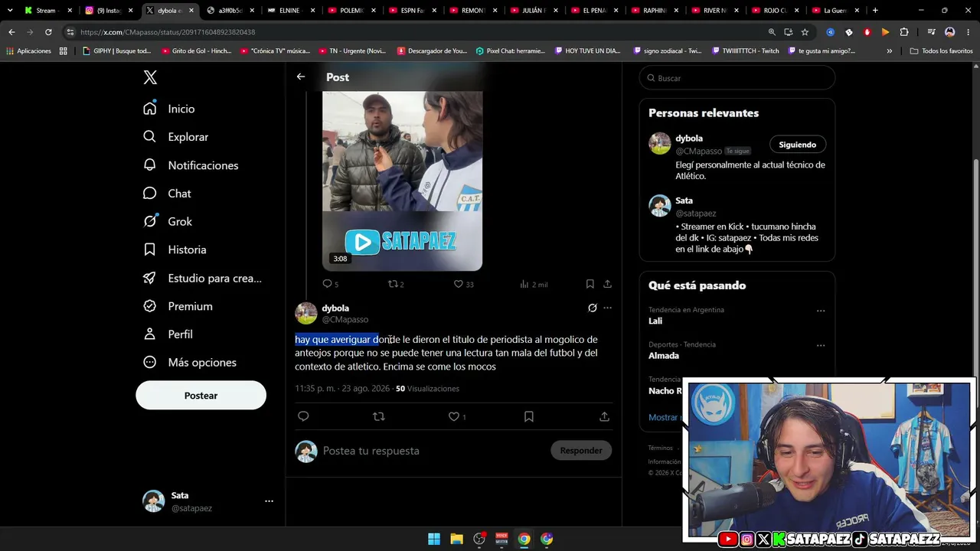Open more options for Lali trend
980x551 pixels.
pyautogui.click(x=821, y=311)
